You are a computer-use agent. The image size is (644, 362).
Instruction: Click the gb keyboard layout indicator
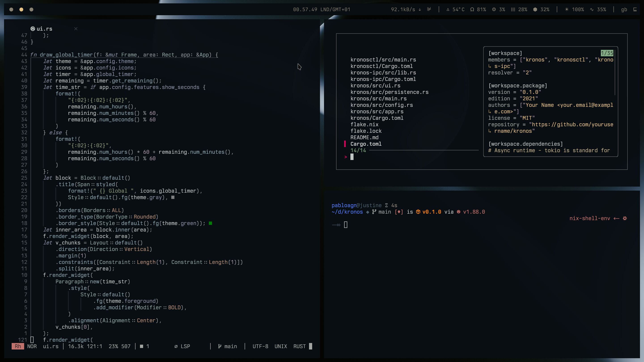tap(624, 9)
